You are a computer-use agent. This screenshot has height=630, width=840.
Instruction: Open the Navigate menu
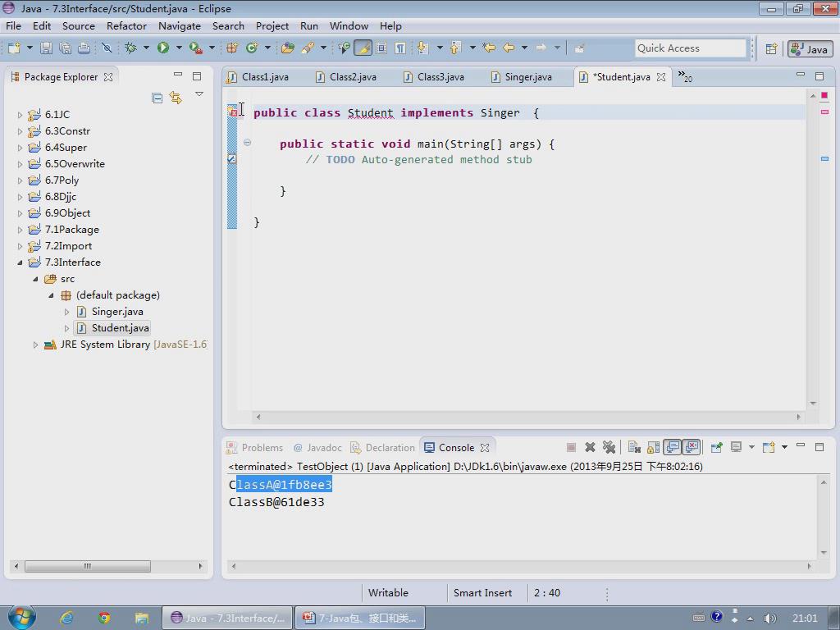click(x=180, y=25)
